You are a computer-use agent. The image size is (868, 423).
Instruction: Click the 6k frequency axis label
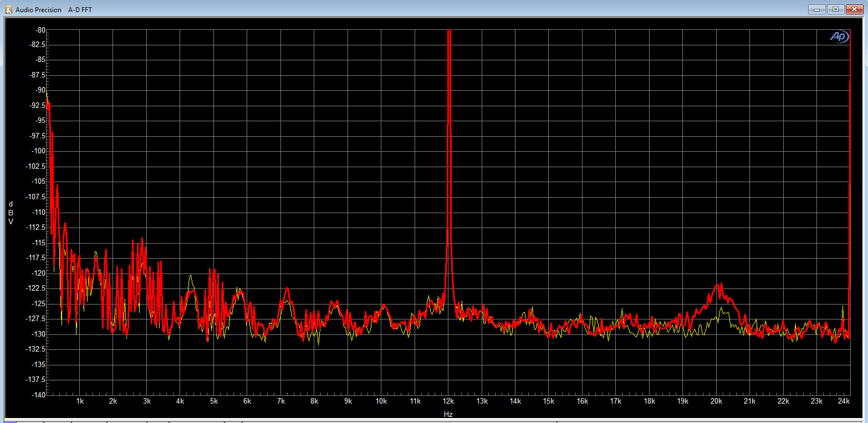tap(247, 401)
